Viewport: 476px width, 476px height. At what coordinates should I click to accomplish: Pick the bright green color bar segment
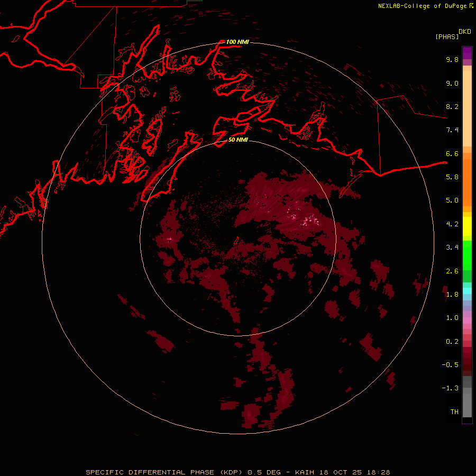(x=467, y=255)
